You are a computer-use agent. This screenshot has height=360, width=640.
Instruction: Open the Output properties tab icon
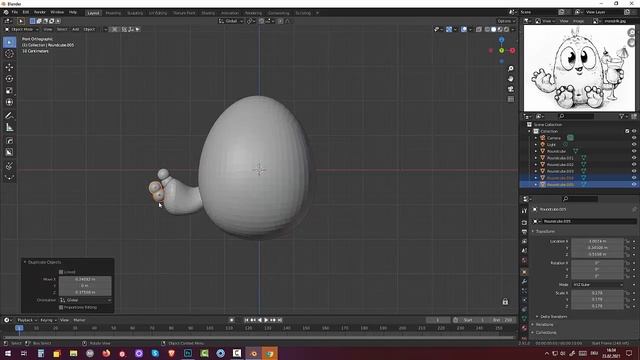click(x=524, y=232)
